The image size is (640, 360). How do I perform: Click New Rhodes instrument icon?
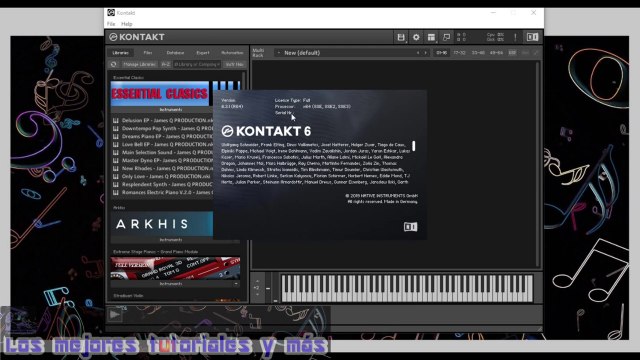[x=116, y=168]
